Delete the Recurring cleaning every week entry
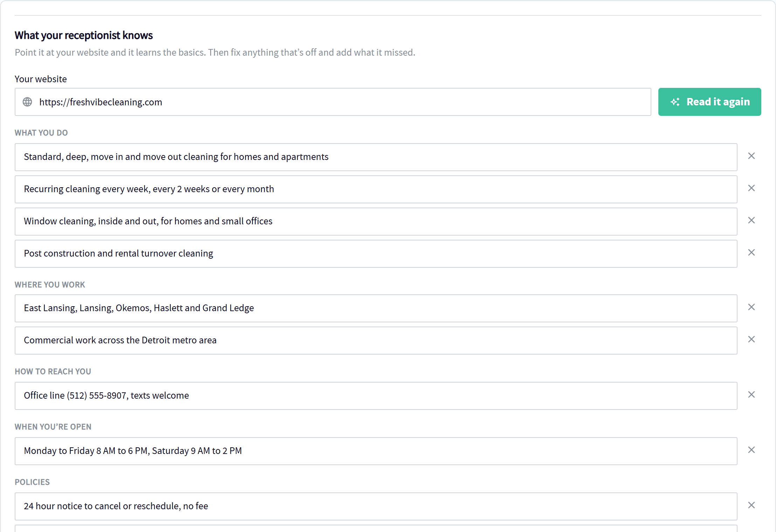Viewport: 776px width, 532px height. click(x=751, y=188)
